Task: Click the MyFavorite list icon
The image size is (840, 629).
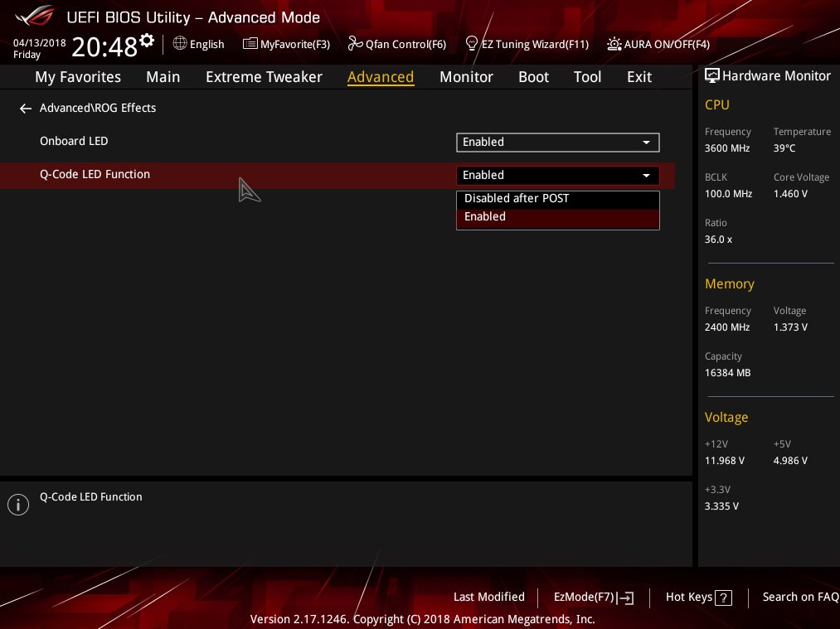Action: pos(250,44)
